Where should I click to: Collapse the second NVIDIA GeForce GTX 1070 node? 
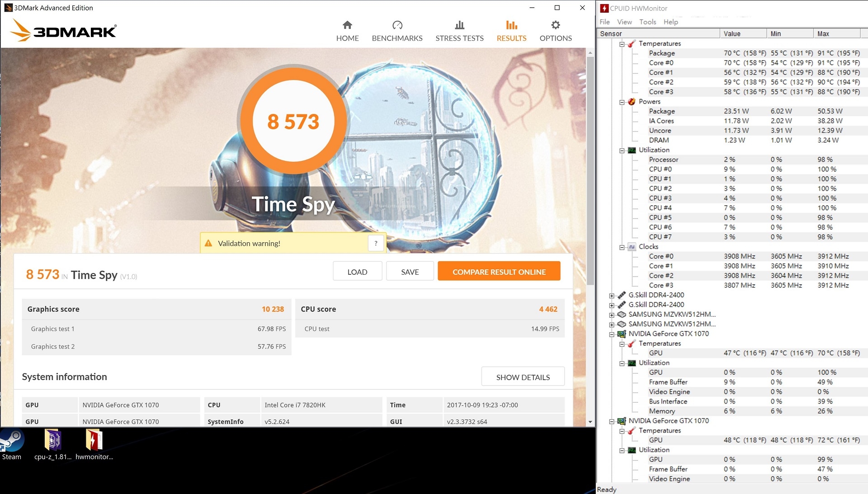[x=612, y=421]
